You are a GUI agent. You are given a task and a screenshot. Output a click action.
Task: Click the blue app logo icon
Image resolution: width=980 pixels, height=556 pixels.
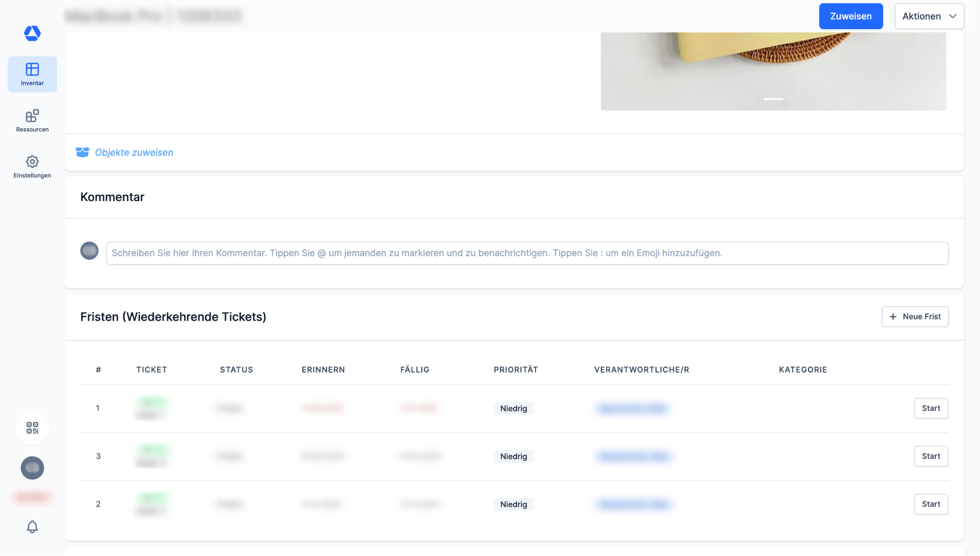32,33
